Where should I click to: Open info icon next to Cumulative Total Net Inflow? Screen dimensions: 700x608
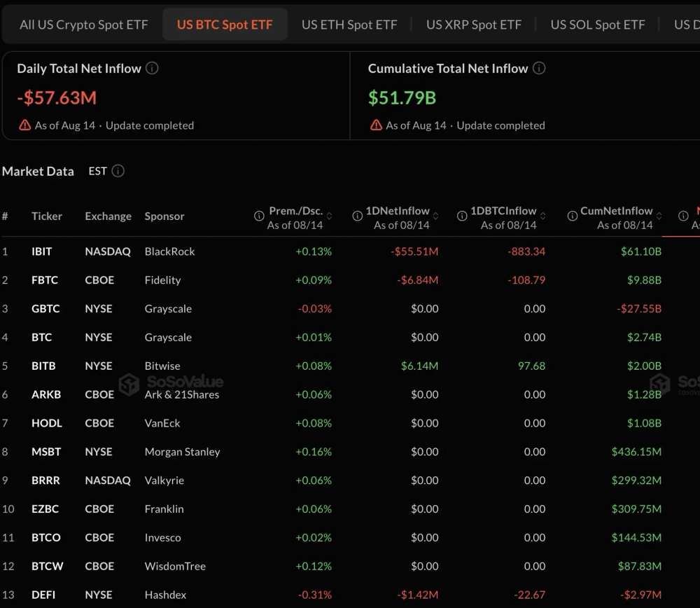pos(539,69)
